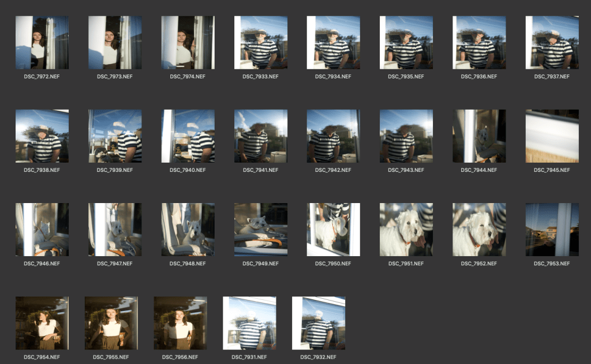Select the DSC_7956.NEF photo
This screenshot has width=591, height=364.
tap(180, 323)
